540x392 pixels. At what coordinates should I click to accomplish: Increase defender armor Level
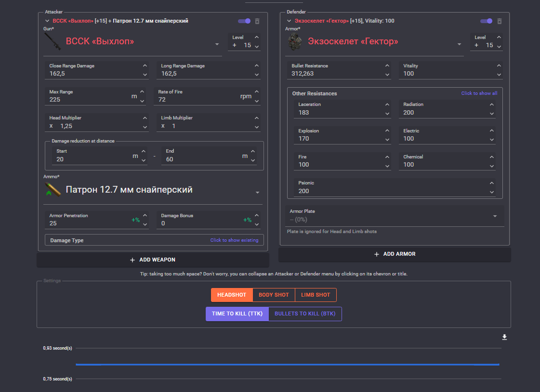(x=499, y=37)
